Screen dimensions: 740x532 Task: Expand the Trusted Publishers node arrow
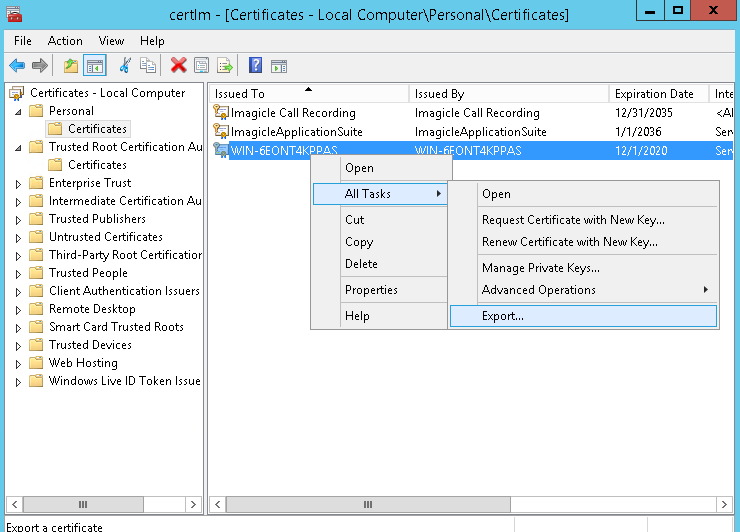pyautogui.click(x=18, y=219)
